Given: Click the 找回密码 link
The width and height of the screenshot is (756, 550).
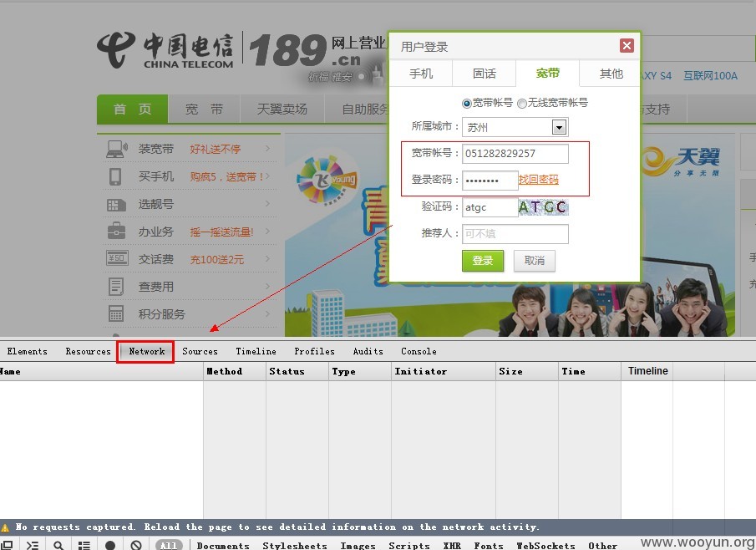Looking at the screenshot, I should click(538, 180).
